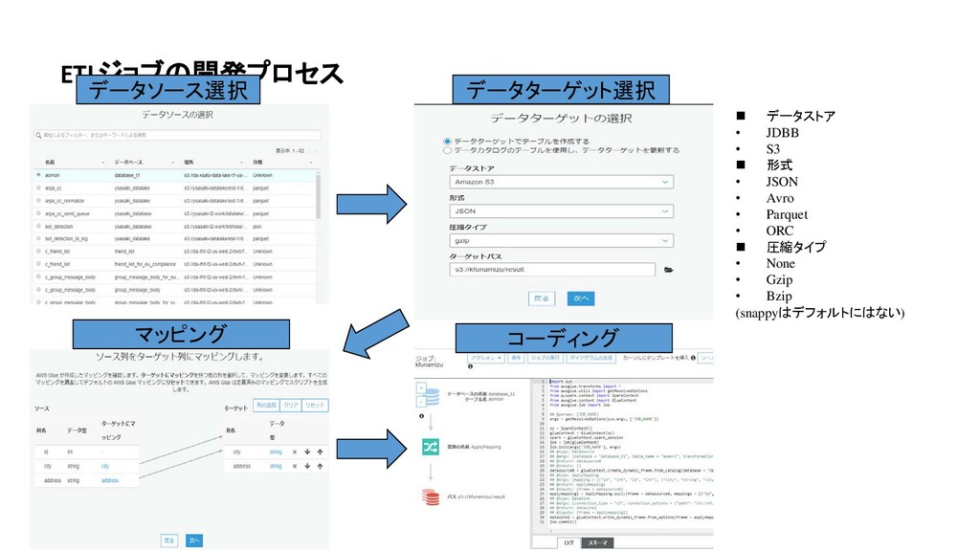The image size is (980, 551).
Task: Click the info icon below the diagram zoom buttons
Action: coord(421,415)
